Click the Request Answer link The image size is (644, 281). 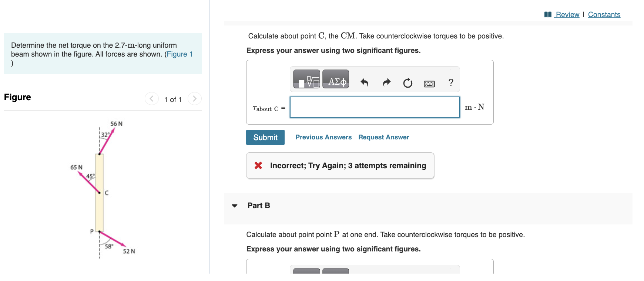(383, 137)
